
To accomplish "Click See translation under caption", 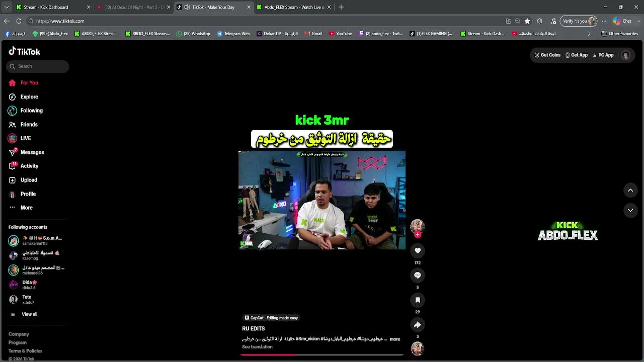I will (257, 347).
